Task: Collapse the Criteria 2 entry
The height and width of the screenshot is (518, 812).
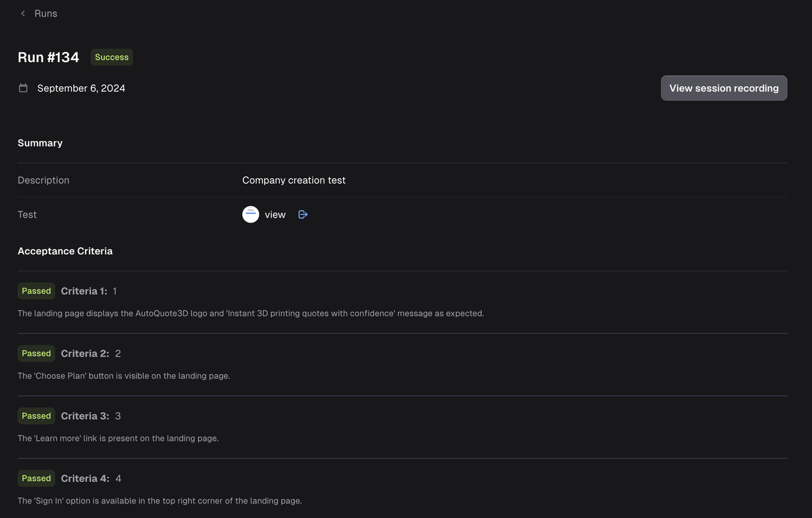Action: pos(84,353)
